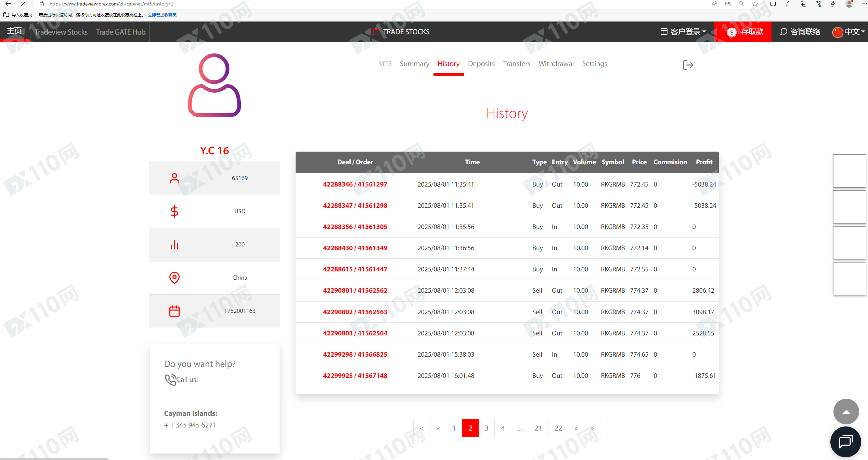Screen dimensions: 868x460
Task: Stop page loading with X button
Action: 23,4
